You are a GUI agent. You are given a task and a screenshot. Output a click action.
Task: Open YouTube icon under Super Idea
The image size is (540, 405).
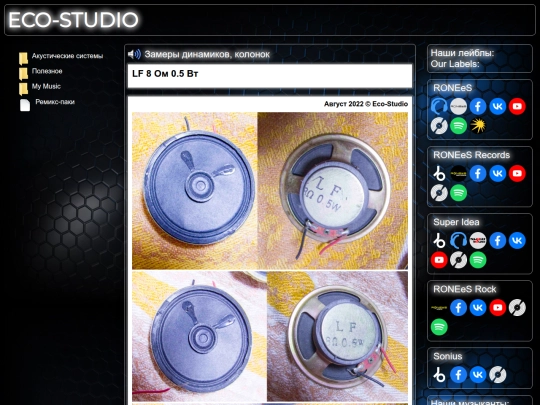coord(439,260)
